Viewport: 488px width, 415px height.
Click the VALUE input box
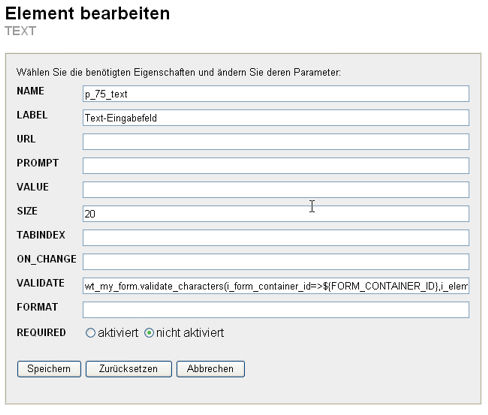pyautogui.click(x=276, y=190)
